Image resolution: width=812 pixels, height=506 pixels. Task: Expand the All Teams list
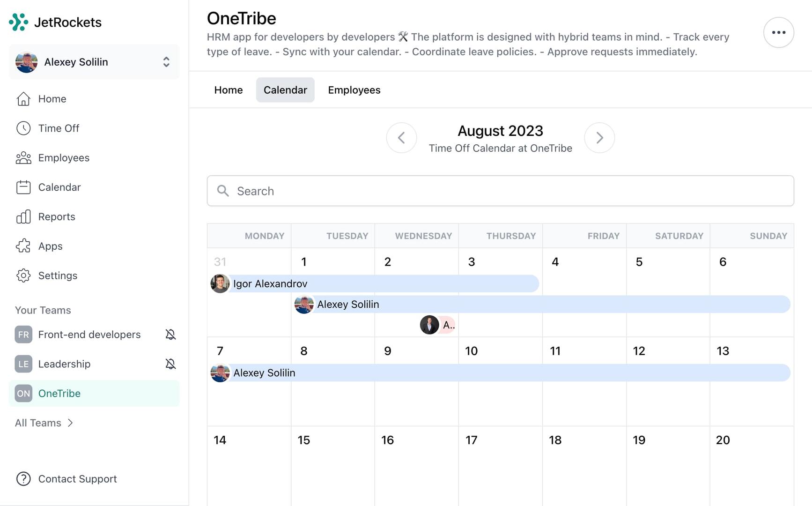coord(44,423)
